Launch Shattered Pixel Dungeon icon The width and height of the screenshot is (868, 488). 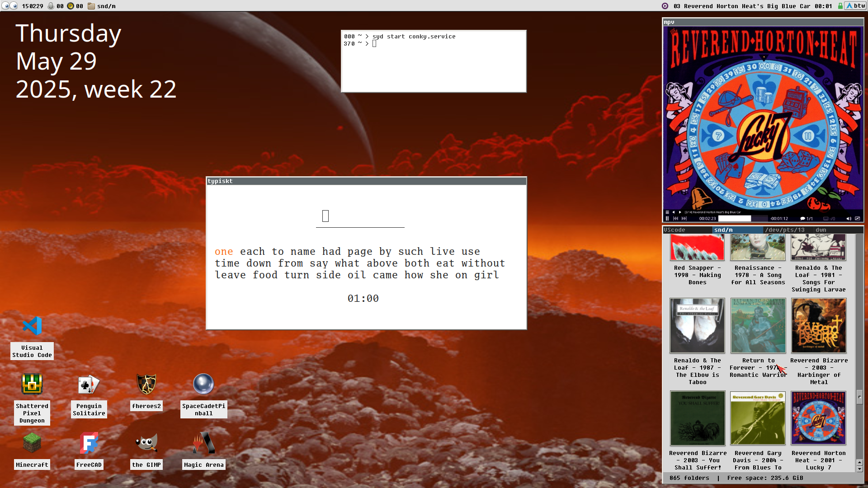coord(32,385)
